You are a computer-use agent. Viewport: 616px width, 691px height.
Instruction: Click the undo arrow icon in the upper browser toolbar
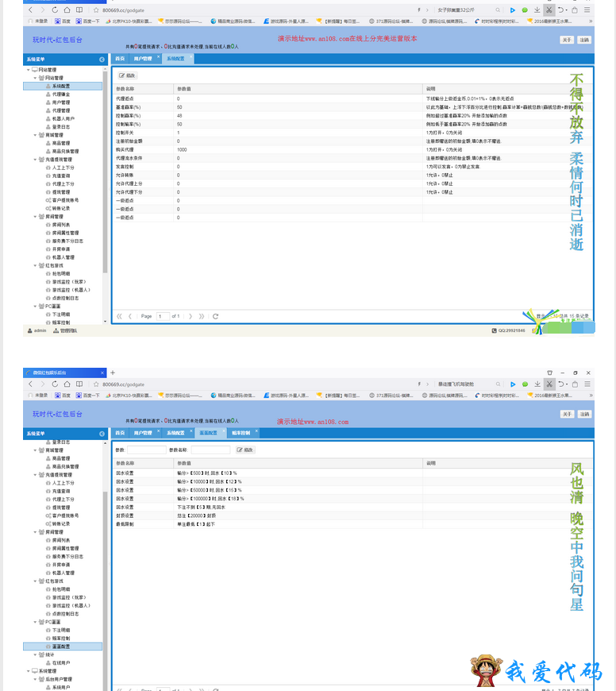[560, 10]
